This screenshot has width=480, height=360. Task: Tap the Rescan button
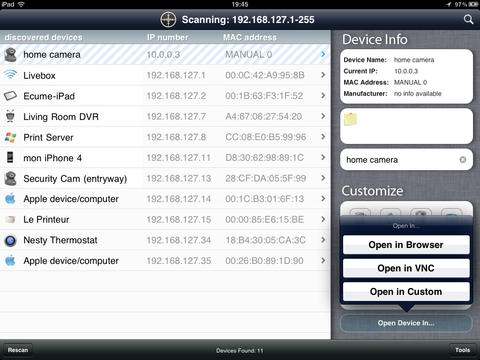tap(18, 350)
